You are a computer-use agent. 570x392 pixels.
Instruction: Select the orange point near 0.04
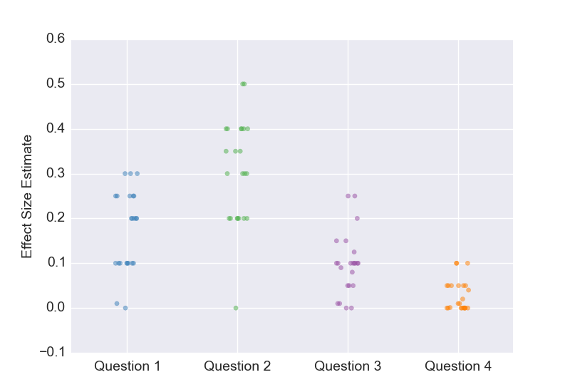pos(468,290)
